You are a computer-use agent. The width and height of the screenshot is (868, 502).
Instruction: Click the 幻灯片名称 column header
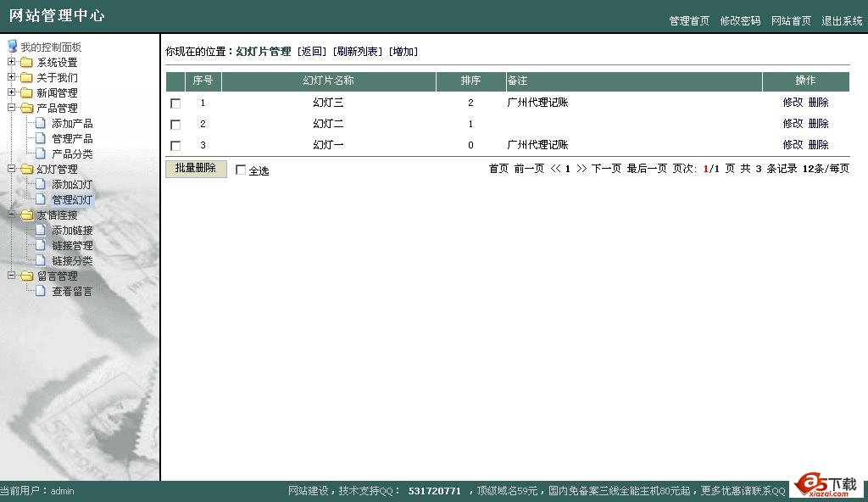(328, 81)
